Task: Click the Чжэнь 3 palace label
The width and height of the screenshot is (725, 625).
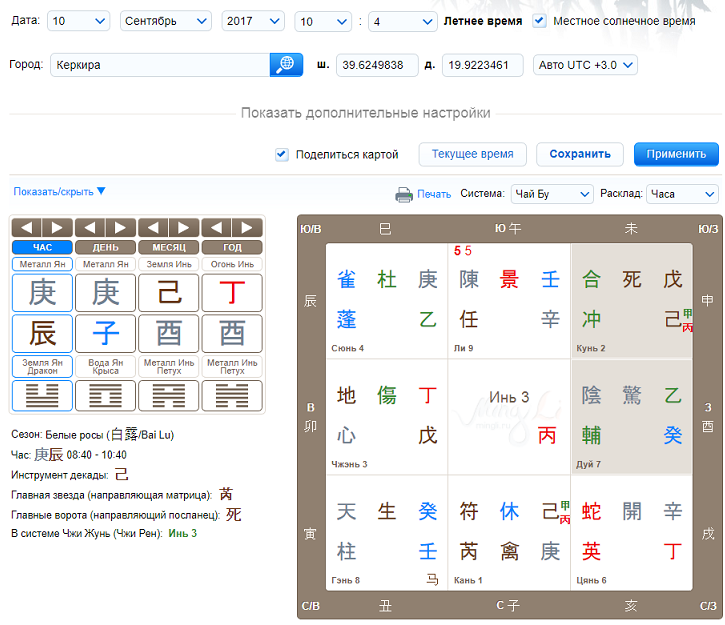Action: 349,464
